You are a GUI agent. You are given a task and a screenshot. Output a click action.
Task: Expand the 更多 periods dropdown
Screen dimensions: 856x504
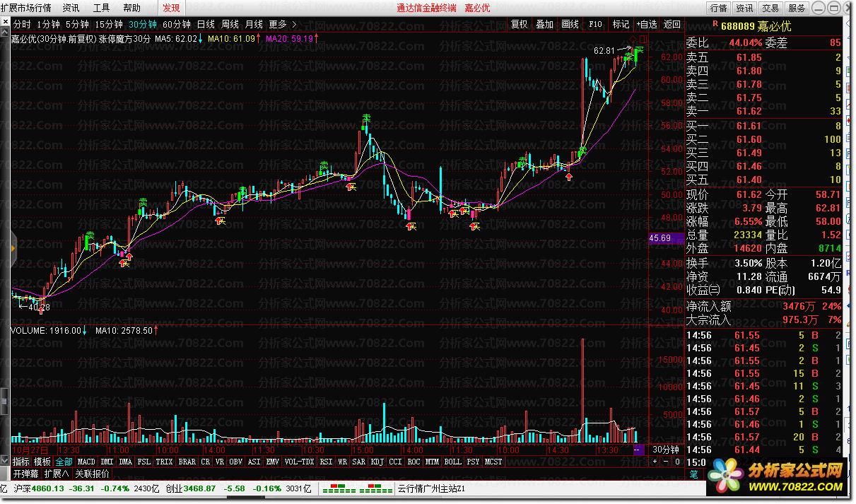point(282,24)
